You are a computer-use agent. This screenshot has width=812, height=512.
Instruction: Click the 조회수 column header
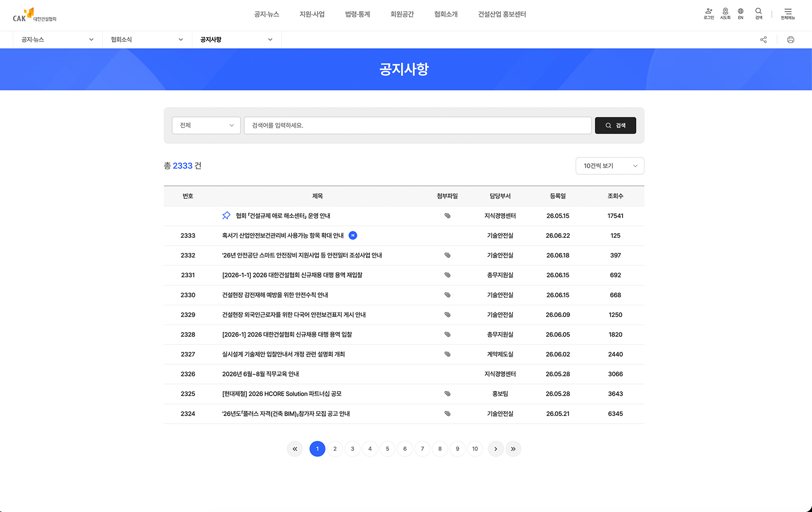(616, 196)
